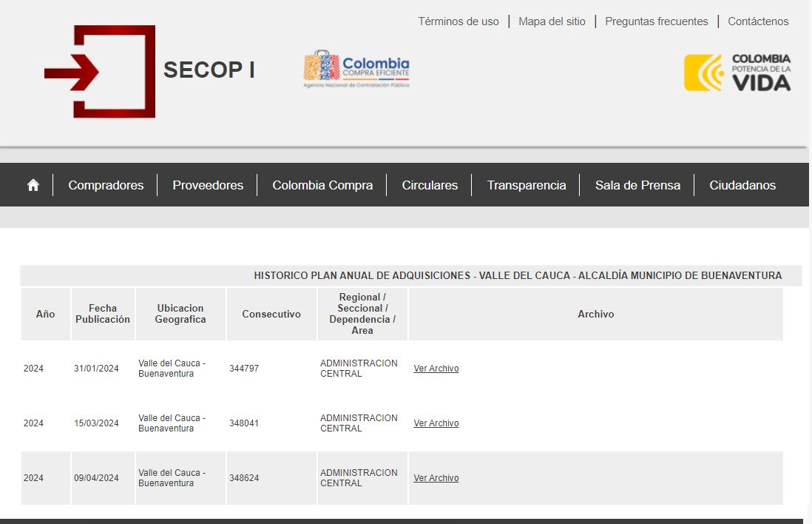
Task: Click Valle del Cauca location in 31/01/2024 row
Action: [172, 369]
